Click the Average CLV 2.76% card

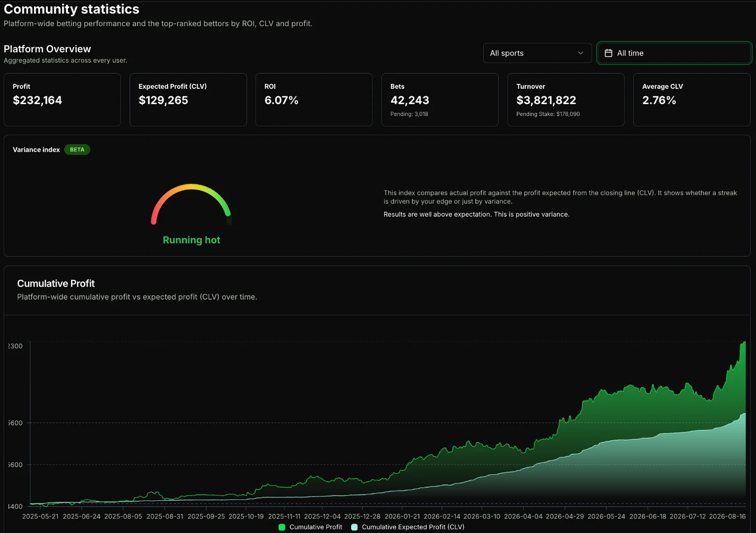(692, 100)
